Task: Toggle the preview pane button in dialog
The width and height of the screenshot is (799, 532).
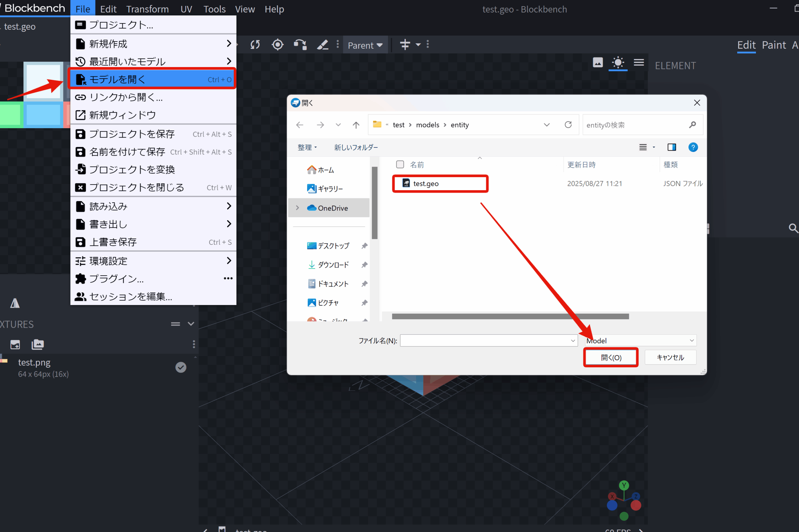Action: 671,147
